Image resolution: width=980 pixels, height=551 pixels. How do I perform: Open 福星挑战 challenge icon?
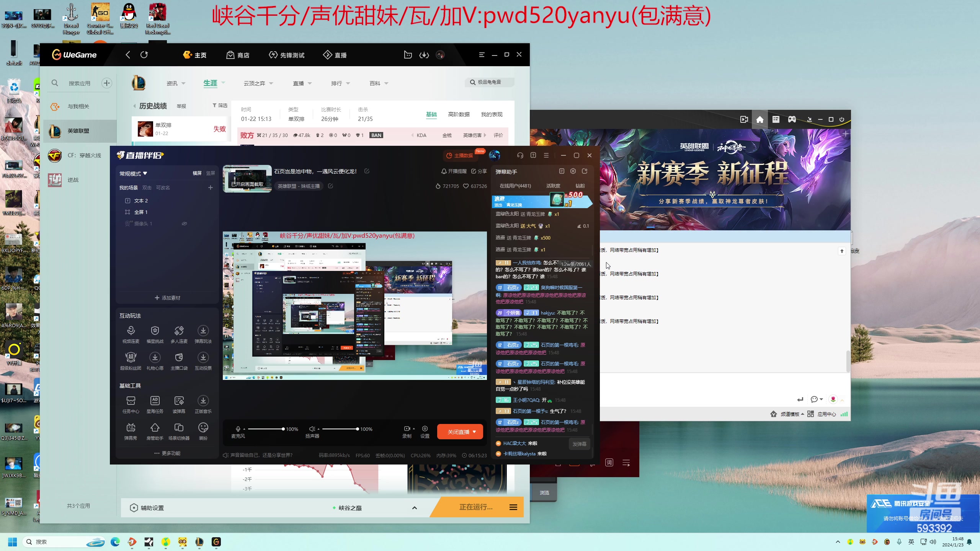click(155, 334)
